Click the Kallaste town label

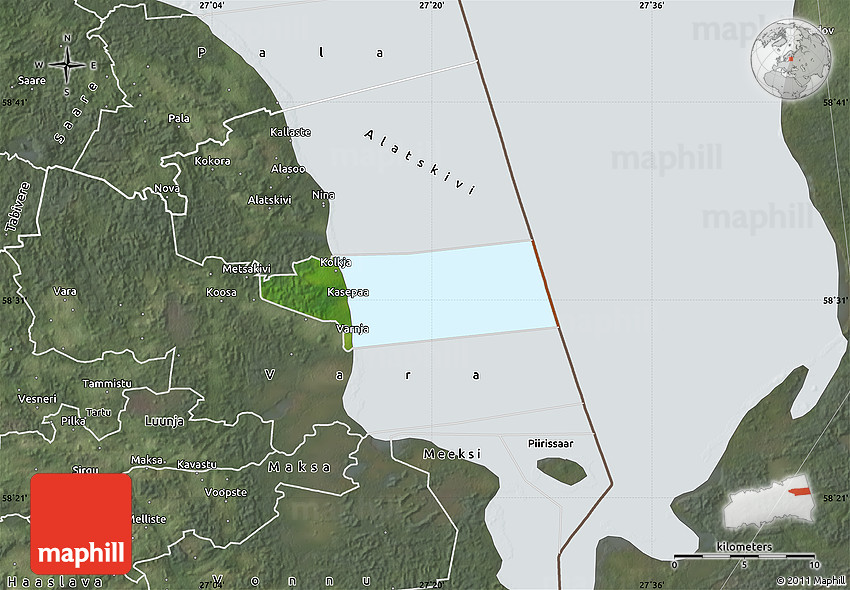tap(290, 132)
